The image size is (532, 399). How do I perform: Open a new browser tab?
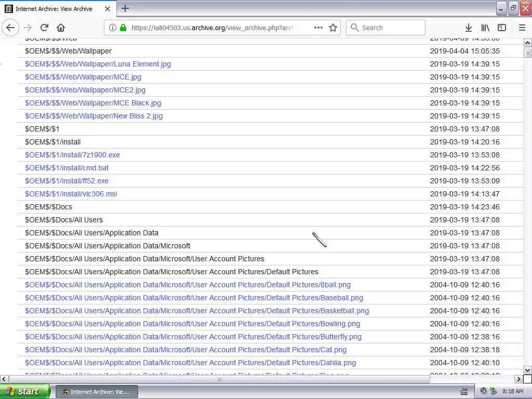(x=125, y=8)
